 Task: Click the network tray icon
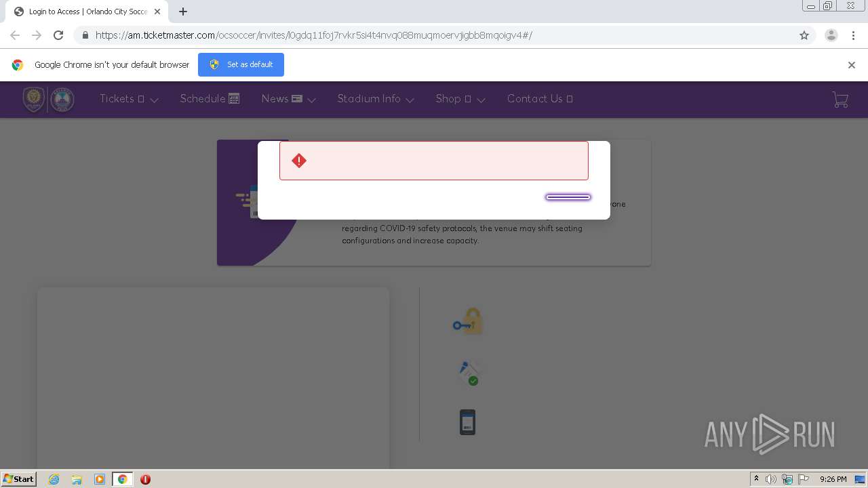tap(787, 479)
